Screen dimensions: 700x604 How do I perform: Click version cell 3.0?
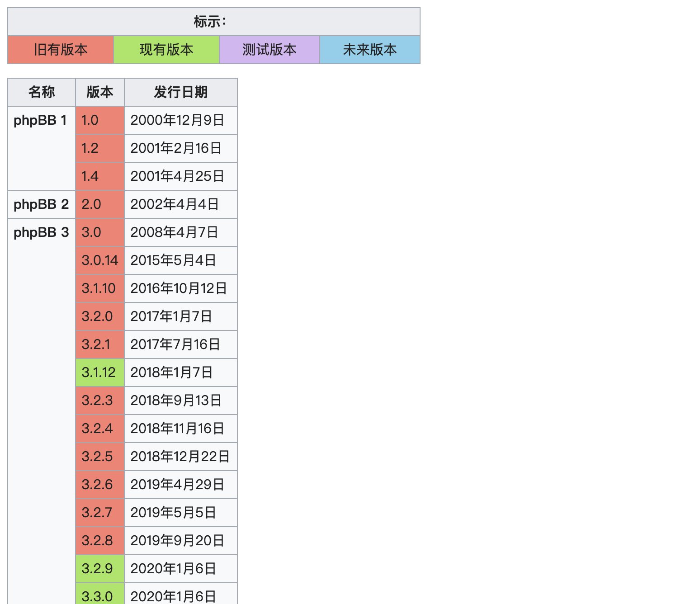[100, 232]
